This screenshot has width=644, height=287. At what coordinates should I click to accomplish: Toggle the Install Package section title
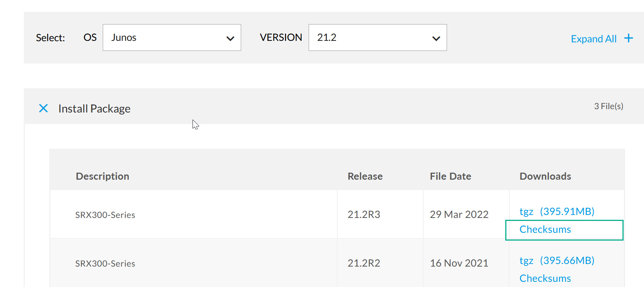tap(94, 108)
